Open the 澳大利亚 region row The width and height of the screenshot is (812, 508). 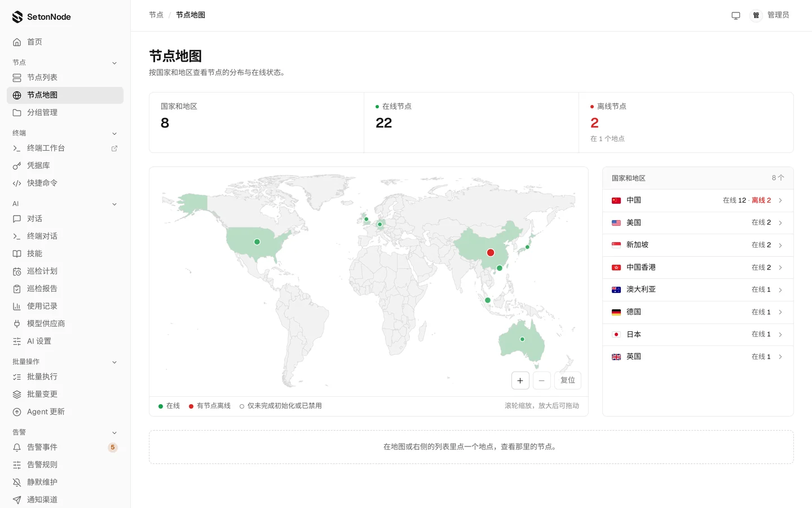point(698,290)
